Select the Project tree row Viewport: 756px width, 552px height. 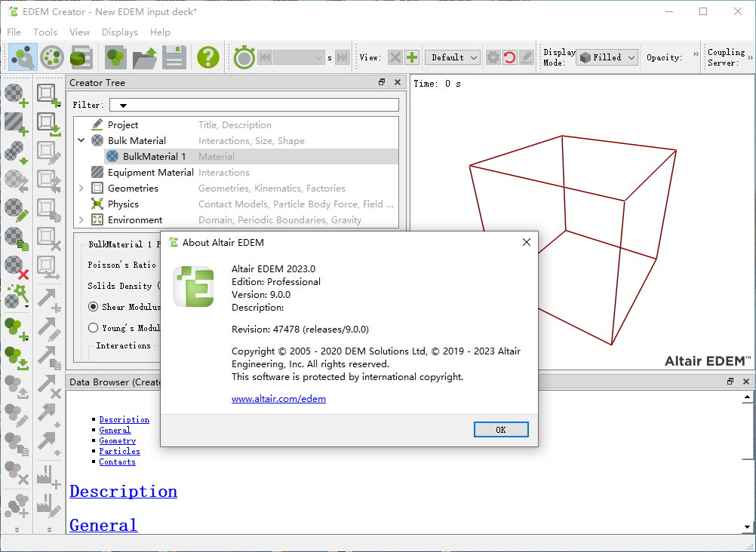[x=236, y=125]
